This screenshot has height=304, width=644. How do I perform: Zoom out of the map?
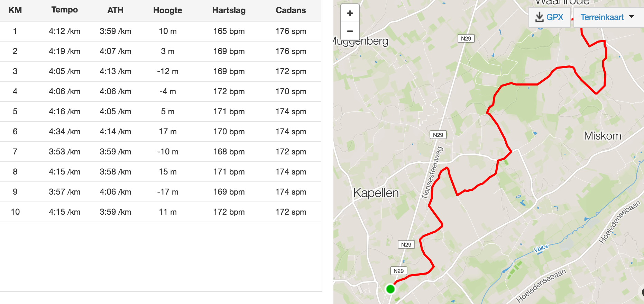point(350,31)
